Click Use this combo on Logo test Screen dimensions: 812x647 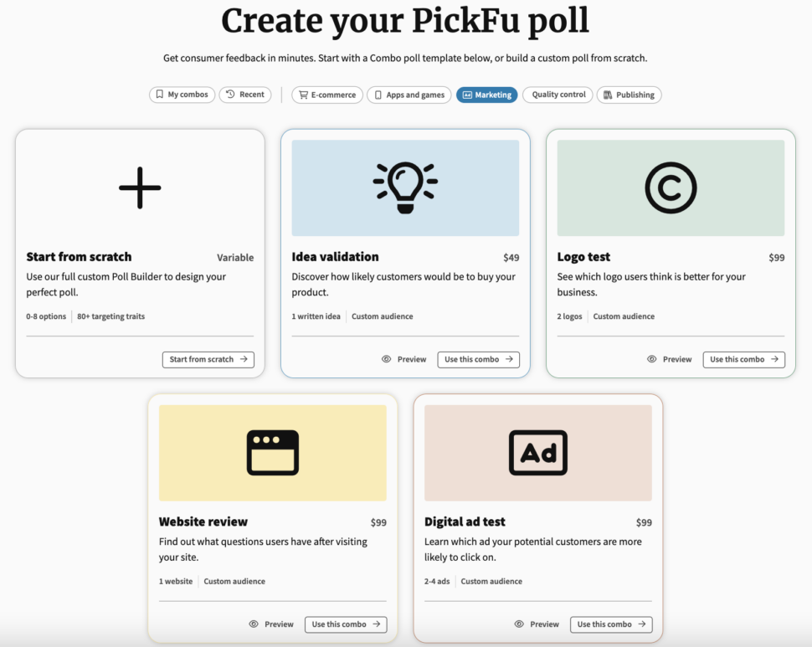click(743, 359)
